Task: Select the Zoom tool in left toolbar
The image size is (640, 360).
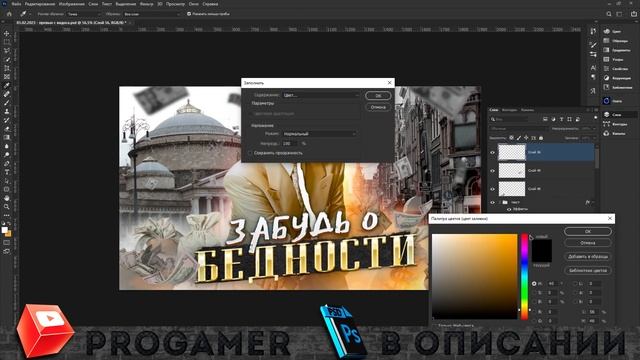Action: pyautogui.click(x=7, y=207)
